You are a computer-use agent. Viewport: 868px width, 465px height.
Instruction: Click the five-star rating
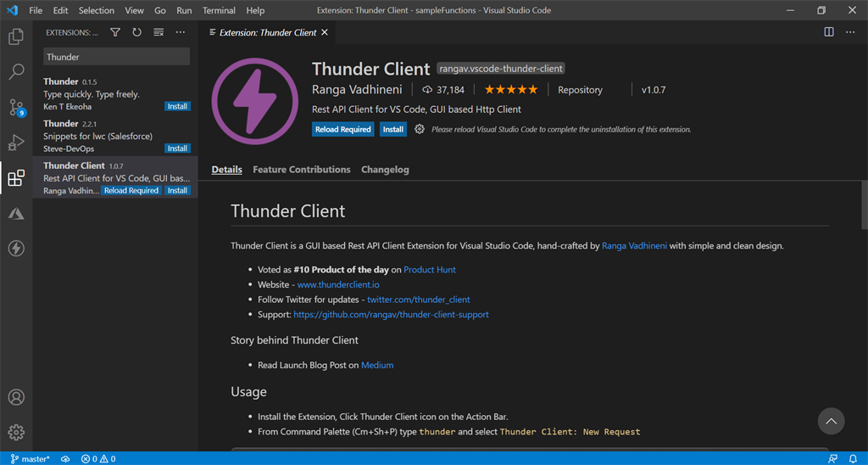511,90
